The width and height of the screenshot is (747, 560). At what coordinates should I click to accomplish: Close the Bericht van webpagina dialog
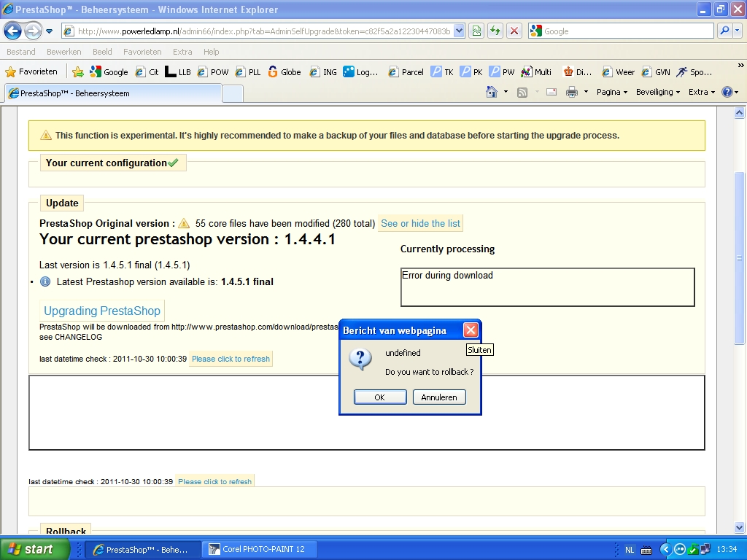click(471, 330)
